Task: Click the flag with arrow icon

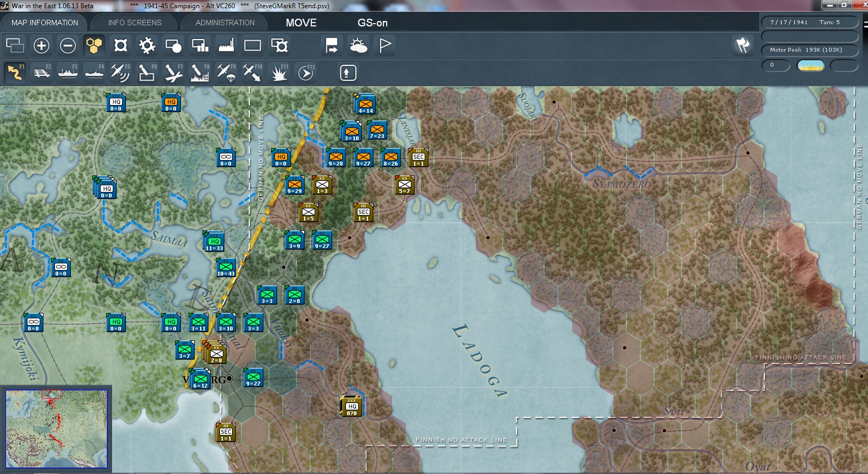Action: 332,45
